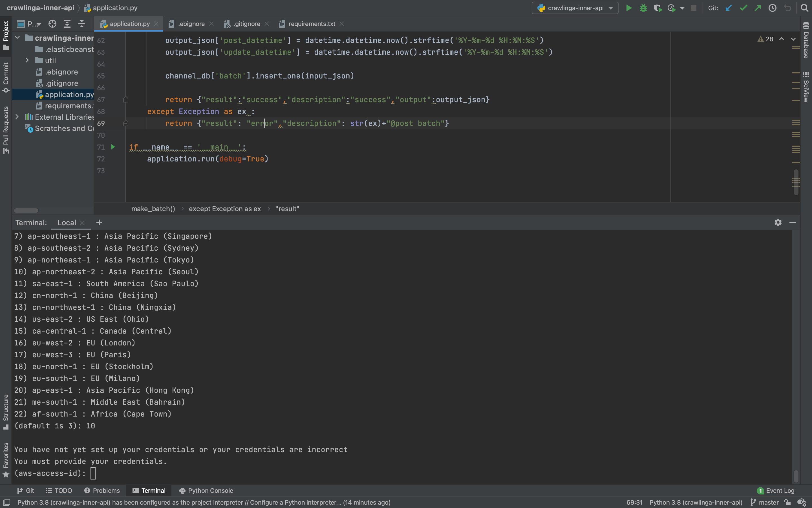Viewport: 812px width, 508px height.
Task: Run with coverage icon
Action: coord(658,8)
